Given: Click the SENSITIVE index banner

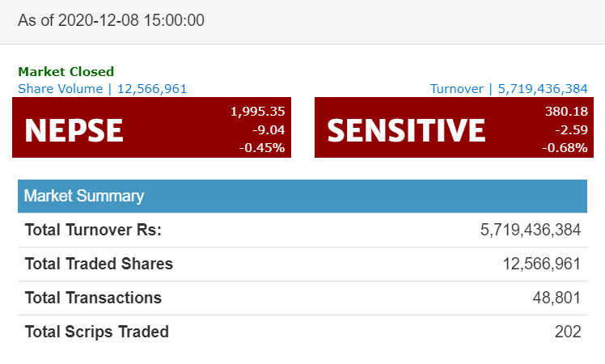Looking at the screenshot, I should (454, 127).
